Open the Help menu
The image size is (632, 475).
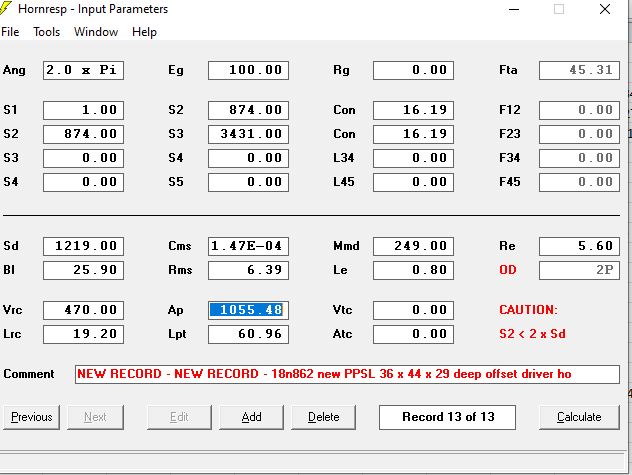[144, 32]
